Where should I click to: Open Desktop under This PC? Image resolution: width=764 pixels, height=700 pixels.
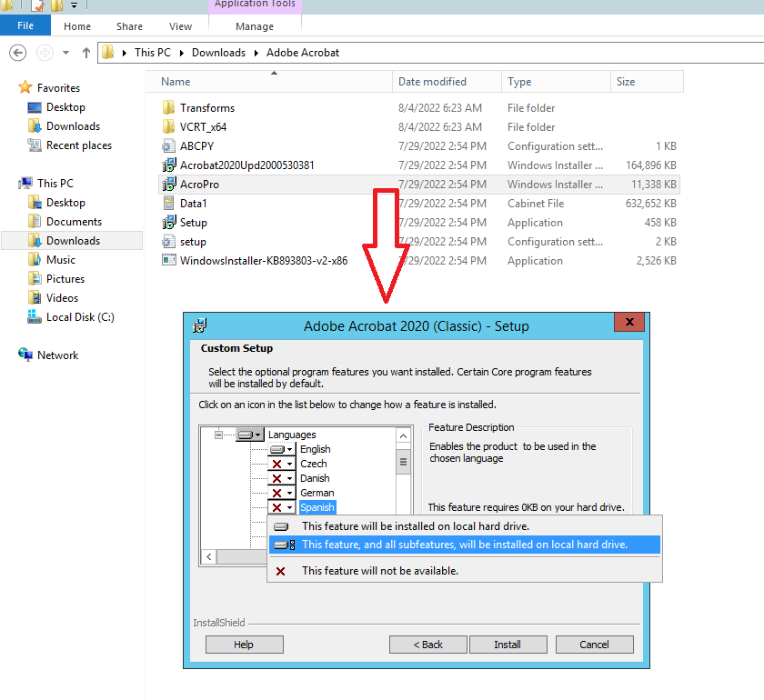point(65,203)
